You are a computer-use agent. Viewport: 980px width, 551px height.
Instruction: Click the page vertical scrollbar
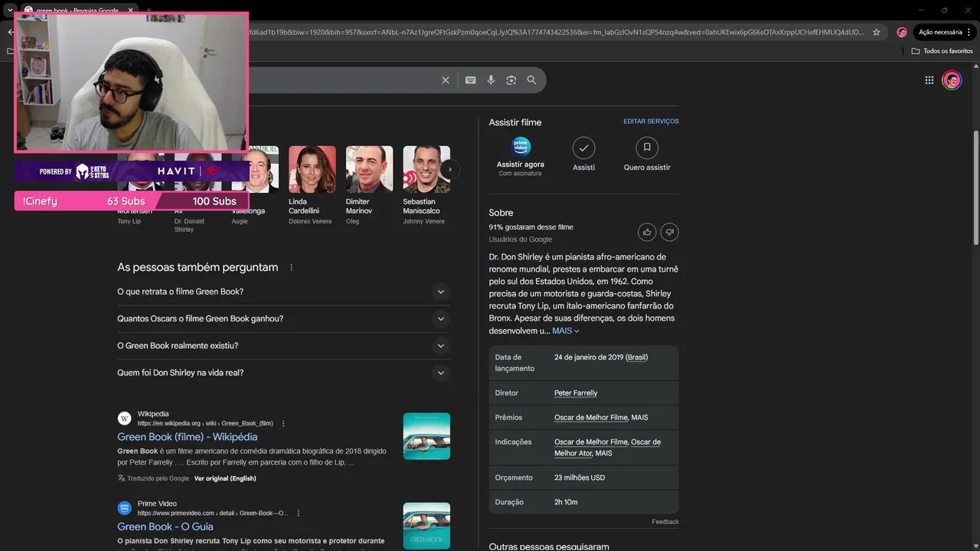tap(975, 187)
